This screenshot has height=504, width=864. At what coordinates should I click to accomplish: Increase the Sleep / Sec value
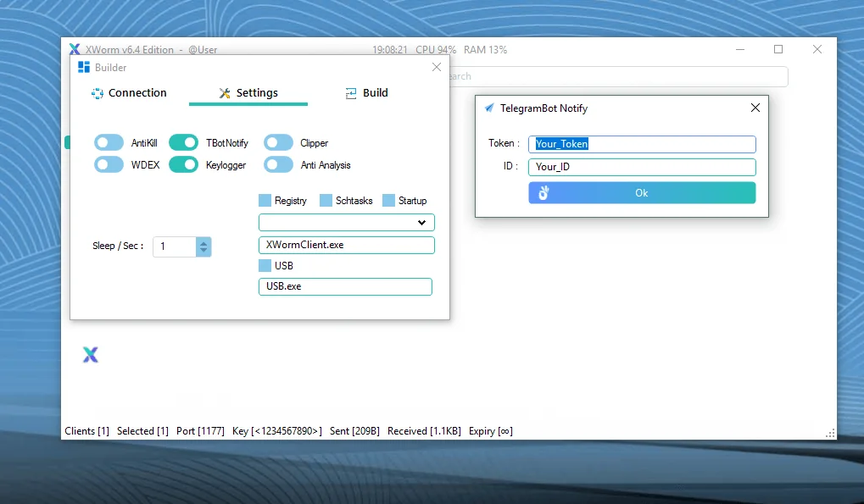(203, 241)
